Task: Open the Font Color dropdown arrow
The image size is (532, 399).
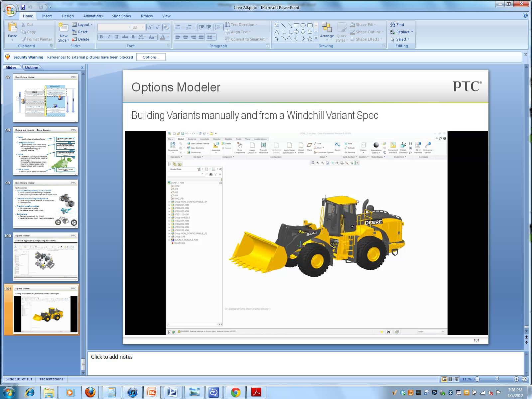Action: (x=168, y=37)
